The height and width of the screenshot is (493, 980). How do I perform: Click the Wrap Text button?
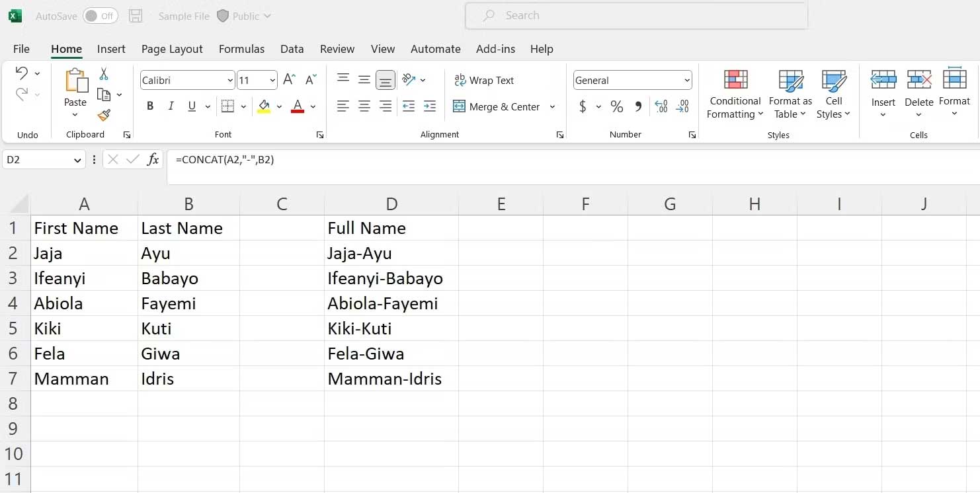[484, 80]
